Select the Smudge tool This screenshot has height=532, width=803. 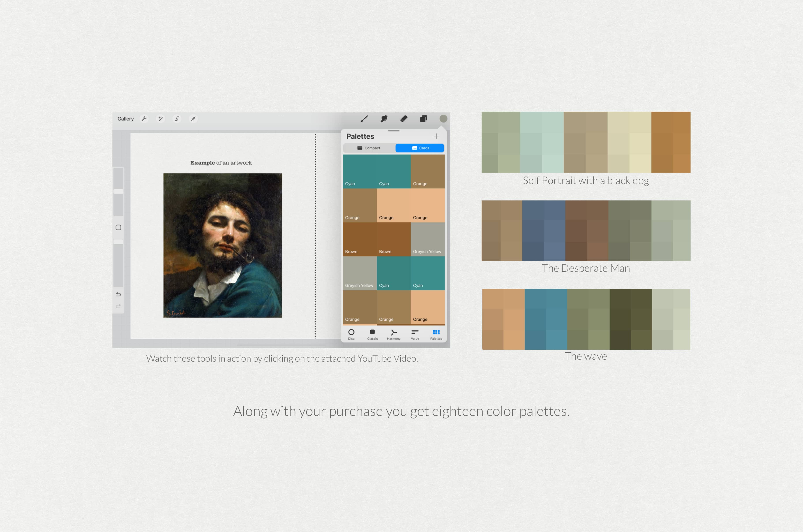(384, 119)
